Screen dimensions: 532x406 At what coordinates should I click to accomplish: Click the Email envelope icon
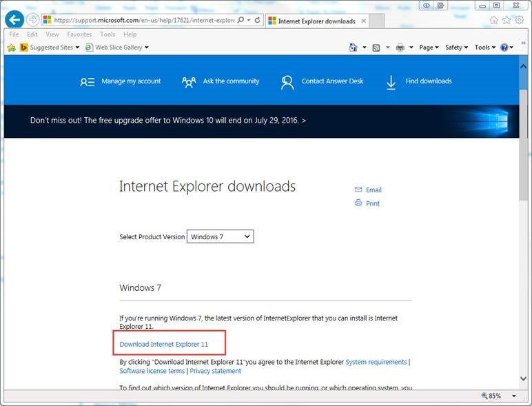[x=358, y=190]
